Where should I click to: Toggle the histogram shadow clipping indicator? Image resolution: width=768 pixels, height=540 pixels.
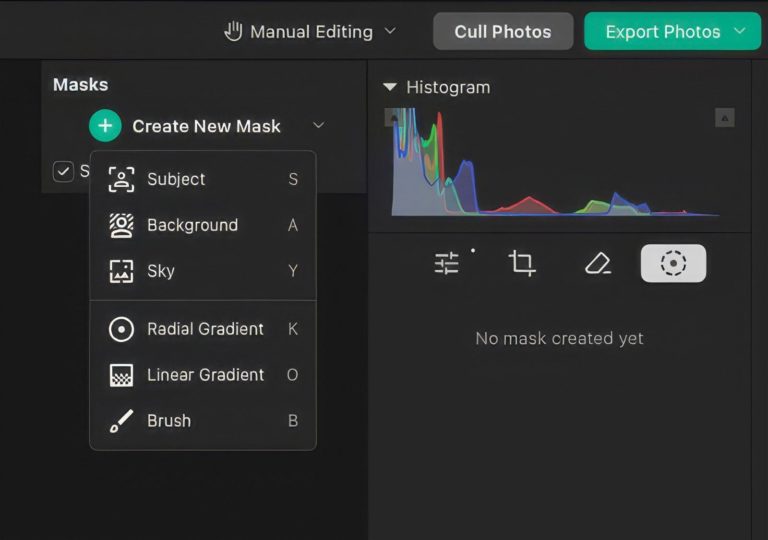click(393, 118)
